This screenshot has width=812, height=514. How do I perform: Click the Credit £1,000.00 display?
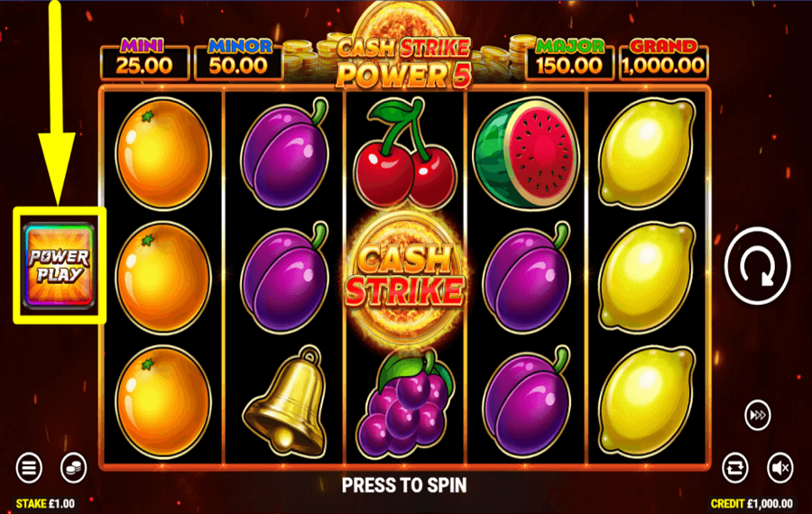(x=752, y=504)
